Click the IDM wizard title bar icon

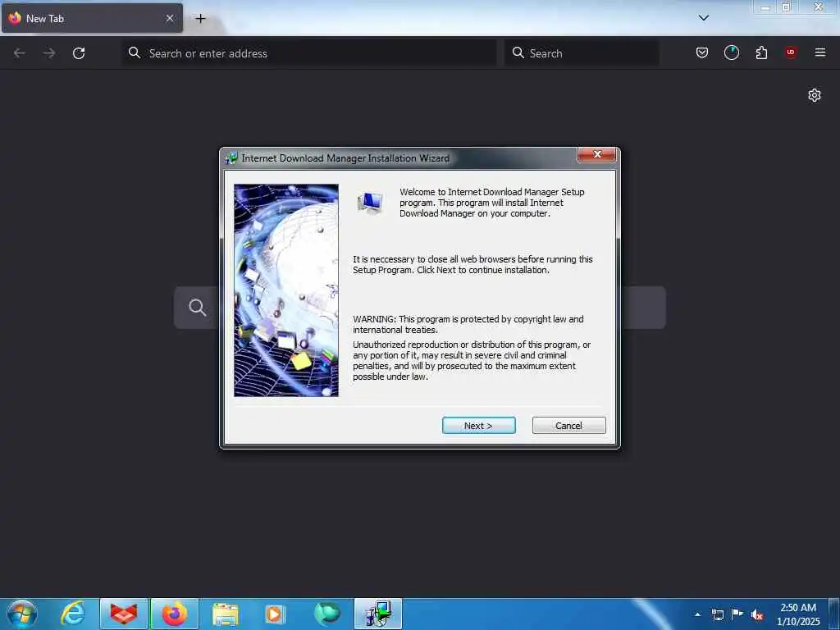231,158
